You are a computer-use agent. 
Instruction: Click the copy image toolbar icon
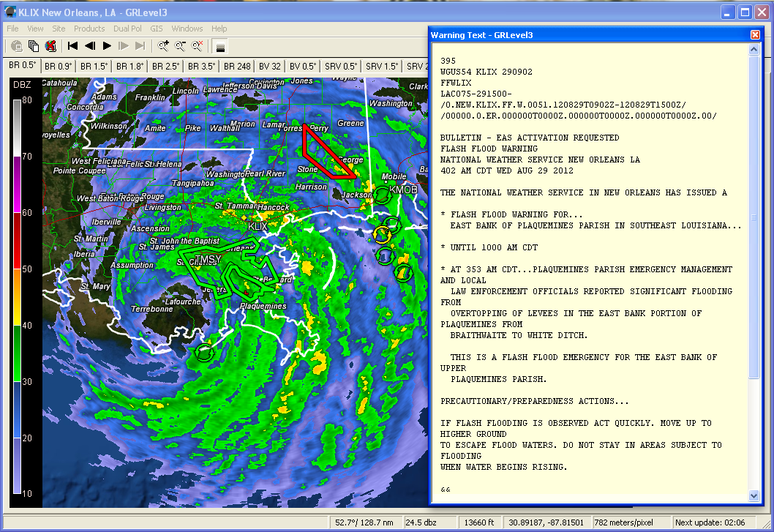pyautogui.click(x=34, y=46)
